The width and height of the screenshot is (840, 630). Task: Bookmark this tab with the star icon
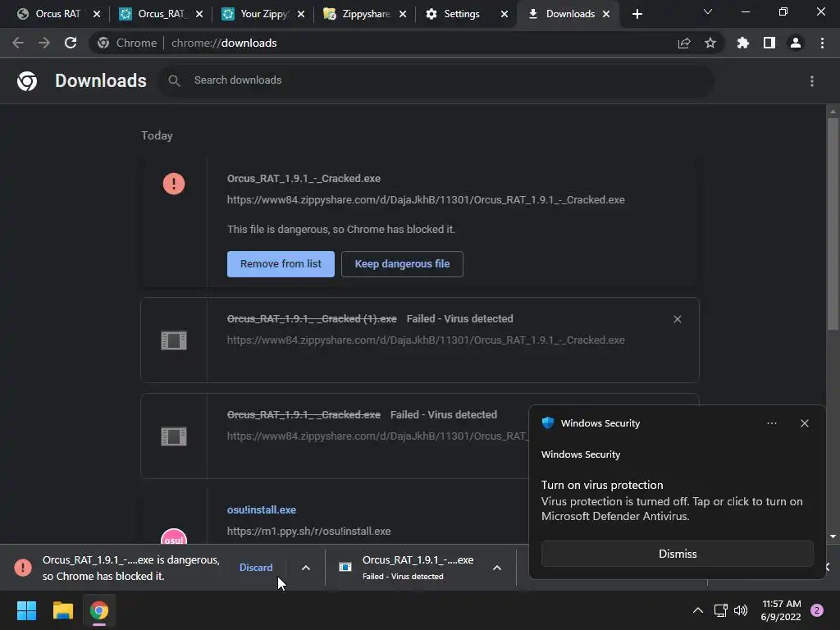click(710, 43)
